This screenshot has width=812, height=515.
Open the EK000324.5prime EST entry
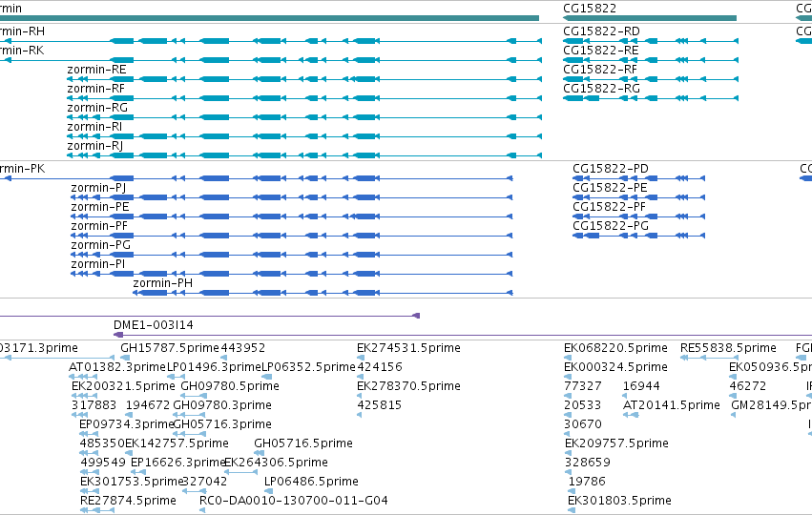[x=615, y=367]
